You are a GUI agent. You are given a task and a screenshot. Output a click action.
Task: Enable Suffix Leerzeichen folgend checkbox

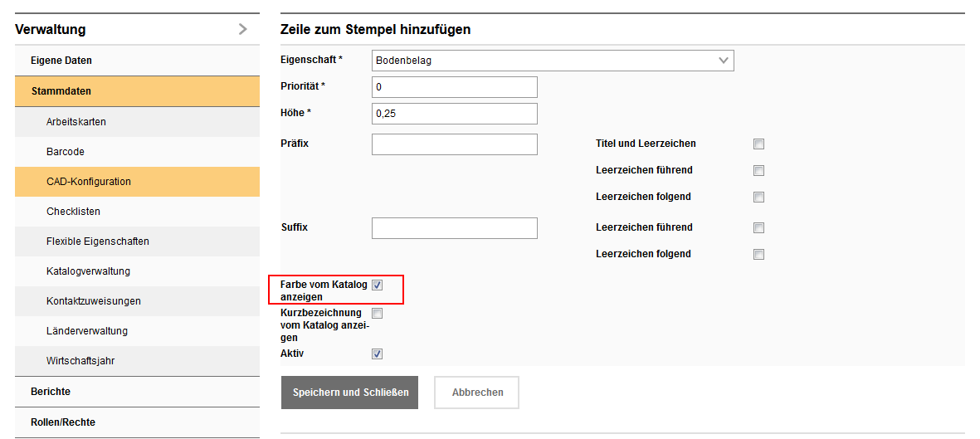pos(758,255)
